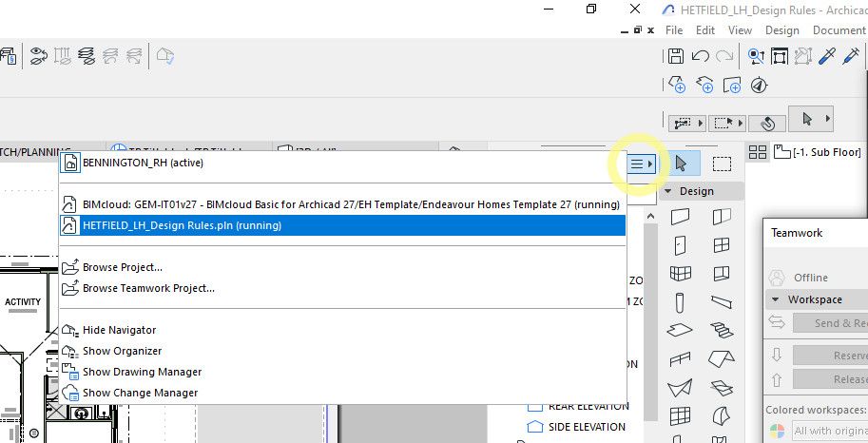Collapse the Workspace section in Teamwork
This screenshot has height=443, width=868.
776,299
